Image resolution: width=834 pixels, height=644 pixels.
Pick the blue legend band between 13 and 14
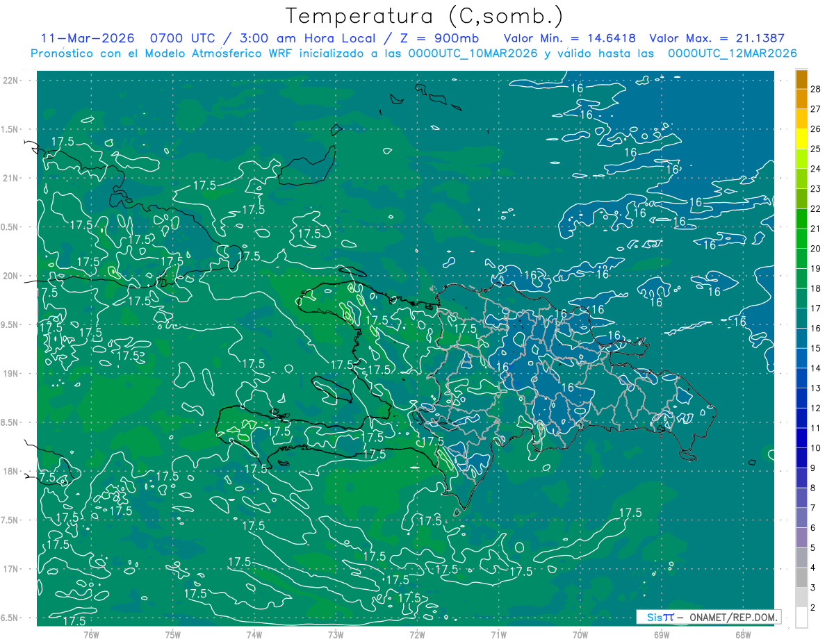[801, 378]
